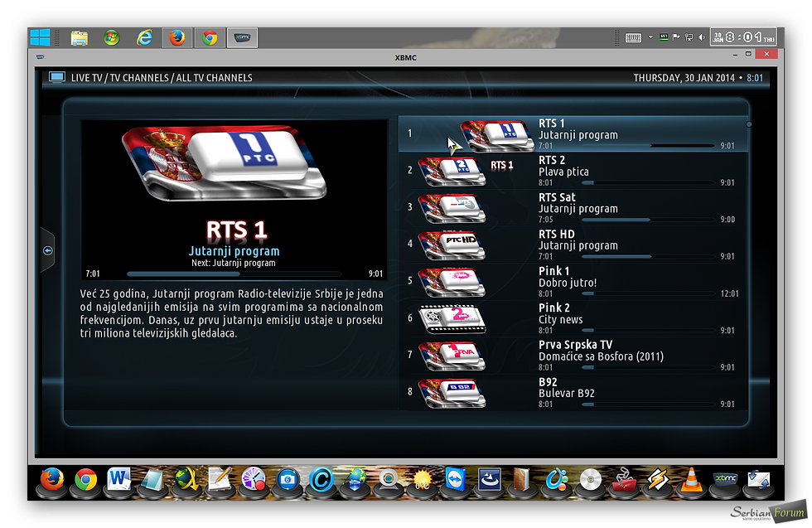The image size is (812, 528).
Task: Select channel logo for Pink 1
Action: (452, 282)
